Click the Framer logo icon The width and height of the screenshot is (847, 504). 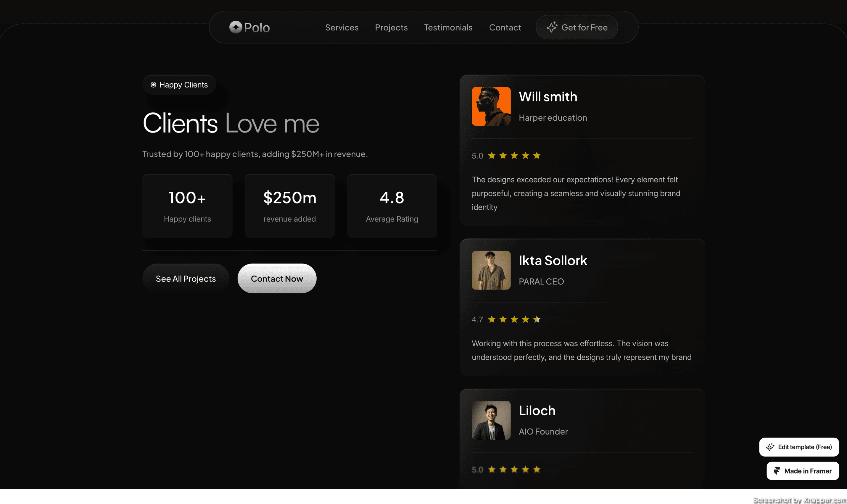point(777,471)
